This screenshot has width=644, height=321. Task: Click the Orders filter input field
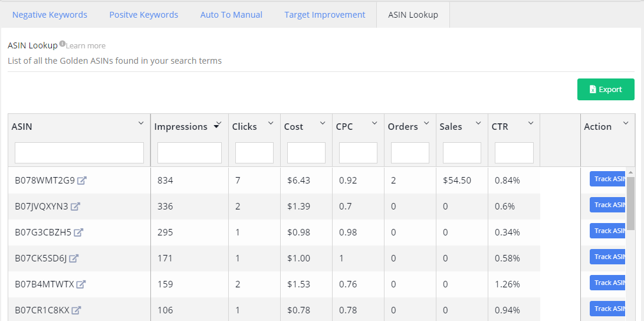tap(410, 153)
